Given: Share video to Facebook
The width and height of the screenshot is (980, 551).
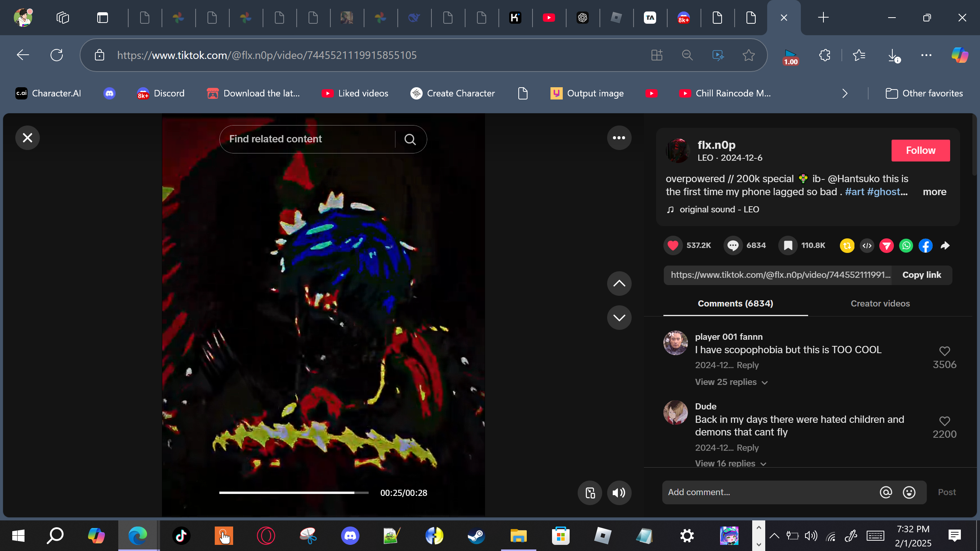Looking at the screenshot, I should (x=925, y=245).
